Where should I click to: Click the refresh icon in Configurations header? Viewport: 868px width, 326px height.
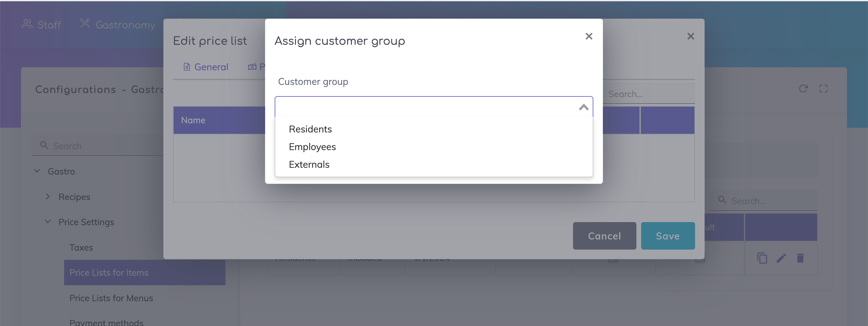point(803,89)
